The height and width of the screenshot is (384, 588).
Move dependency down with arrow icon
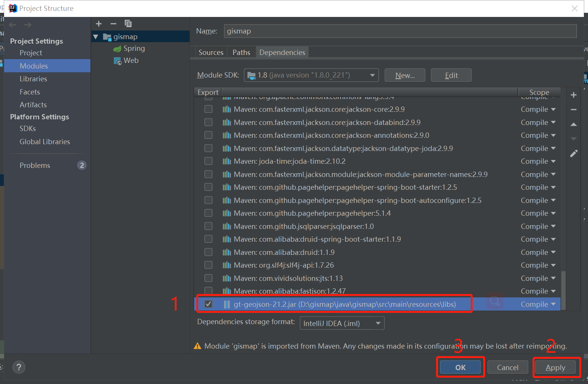click(574, 139)
